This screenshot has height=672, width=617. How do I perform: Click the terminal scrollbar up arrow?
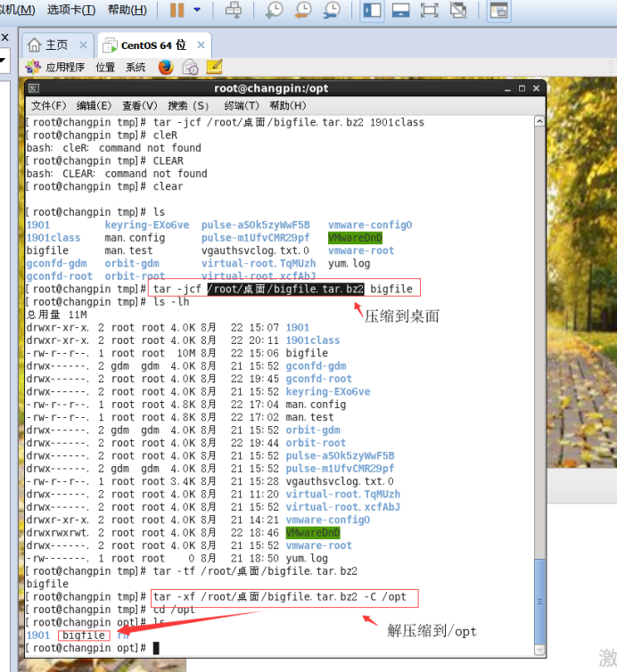coord(539,121)
